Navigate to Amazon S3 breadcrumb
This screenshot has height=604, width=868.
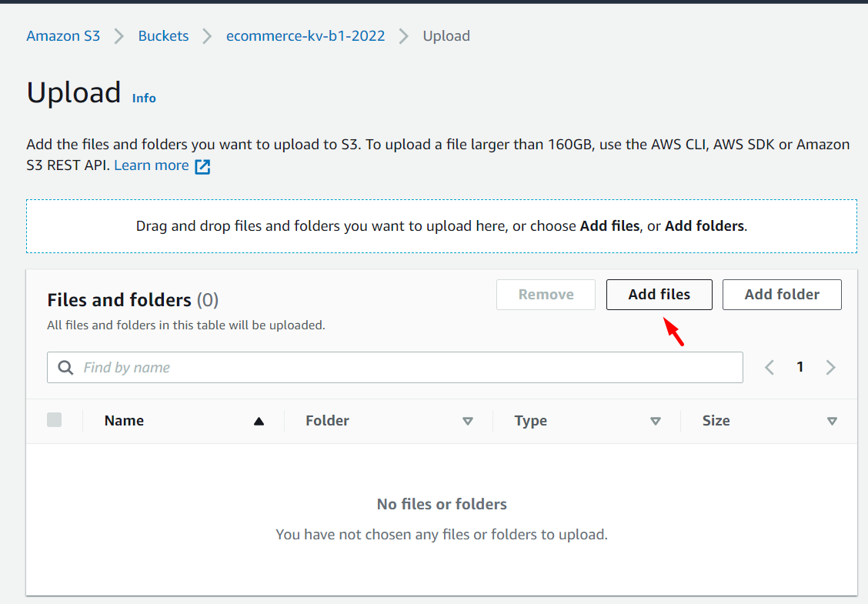[63, 35]
